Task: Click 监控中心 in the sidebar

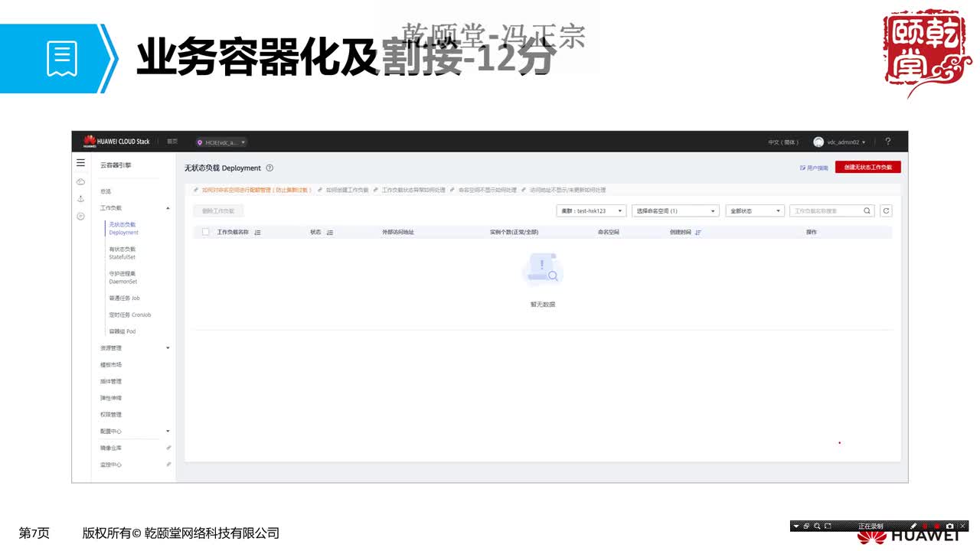Action: click(111, 465)
